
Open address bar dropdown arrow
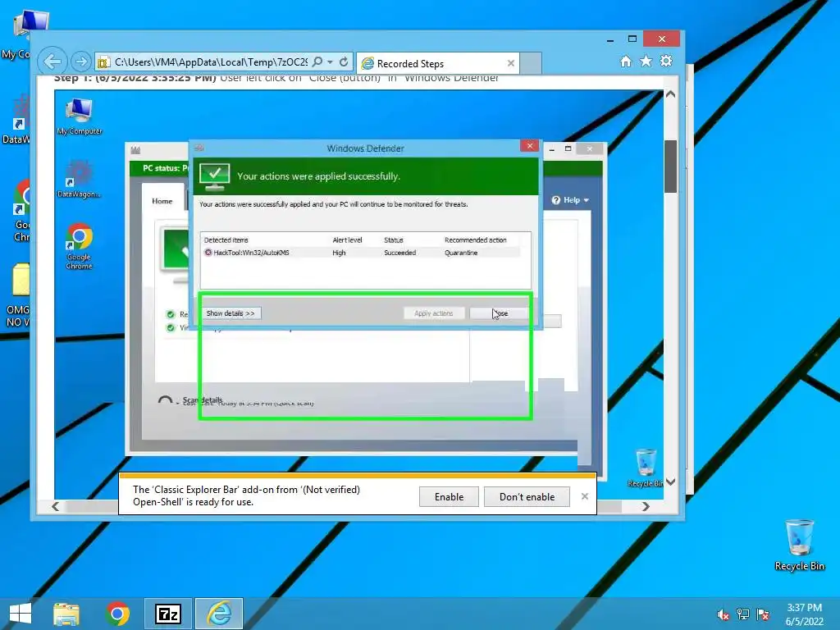coord(330,62)
